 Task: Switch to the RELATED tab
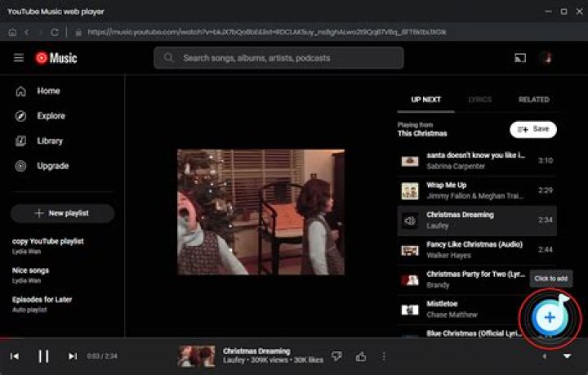click(533, 100)
